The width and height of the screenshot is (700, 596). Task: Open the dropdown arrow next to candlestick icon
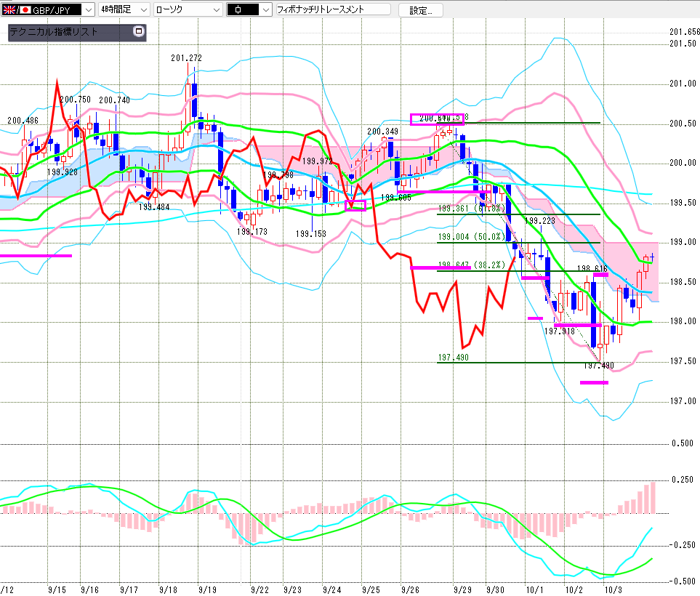click(265, 10)
